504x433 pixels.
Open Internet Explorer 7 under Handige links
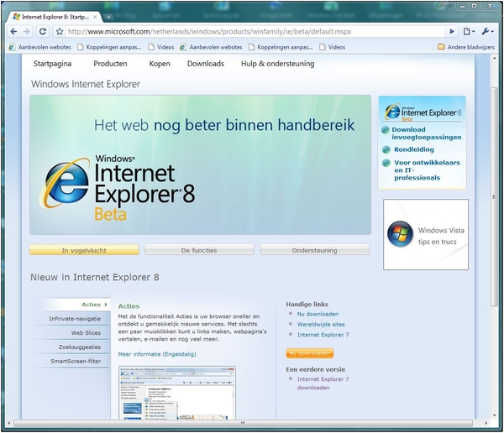pyautogui.click(x=323, y=335)
